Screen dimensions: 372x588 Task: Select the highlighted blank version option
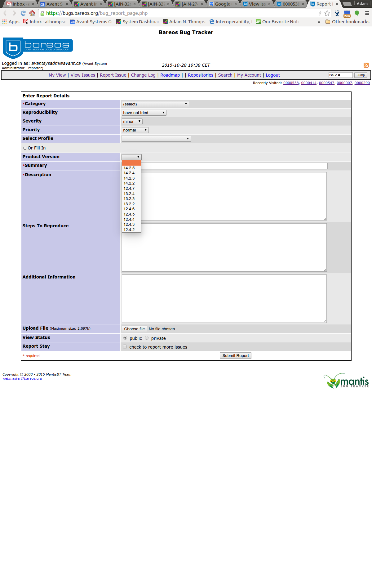tap(131, 163)
